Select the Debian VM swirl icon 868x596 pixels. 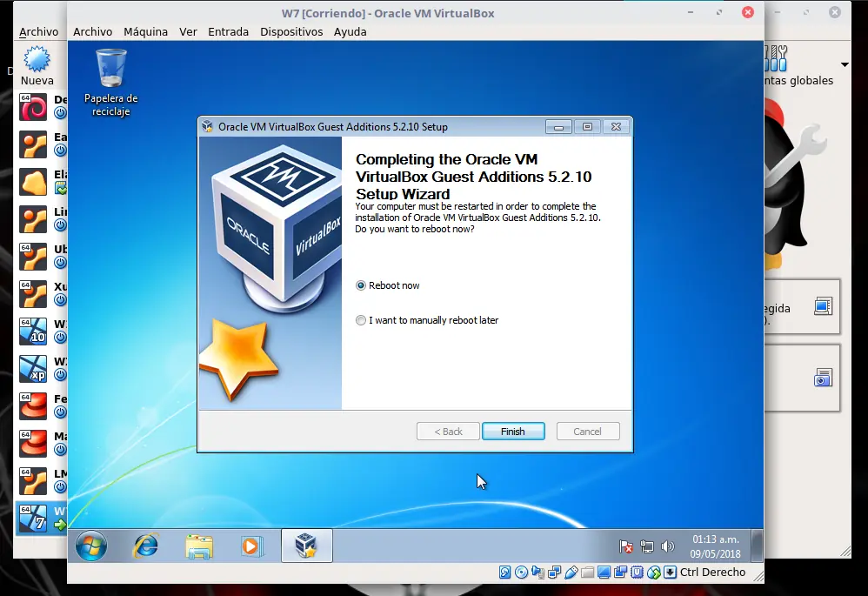[33, 107]
